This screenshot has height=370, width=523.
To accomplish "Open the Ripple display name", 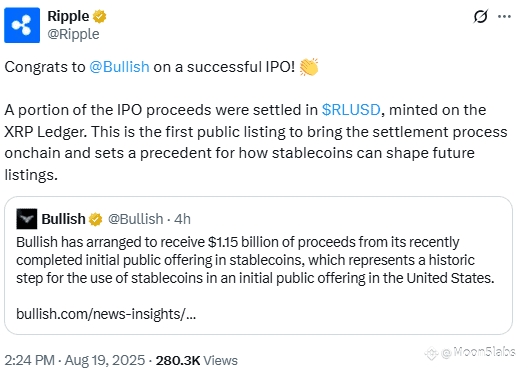I will [x=68, y=16].
